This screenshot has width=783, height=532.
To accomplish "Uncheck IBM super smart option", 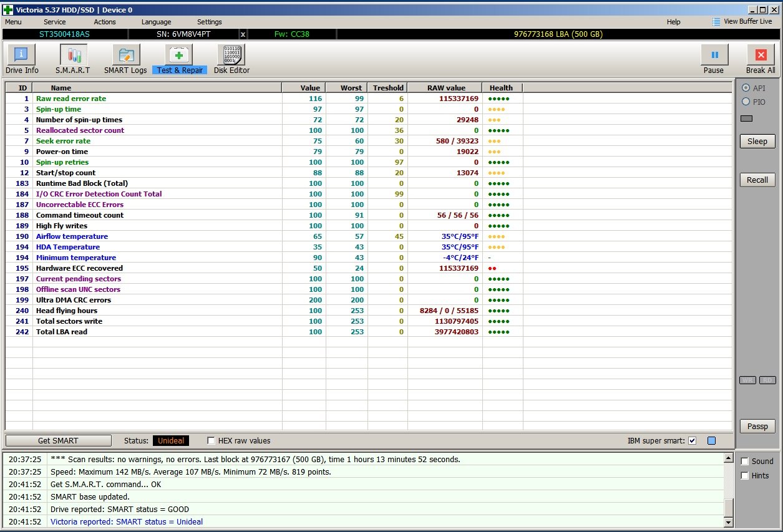I will (x=692, y=441).
